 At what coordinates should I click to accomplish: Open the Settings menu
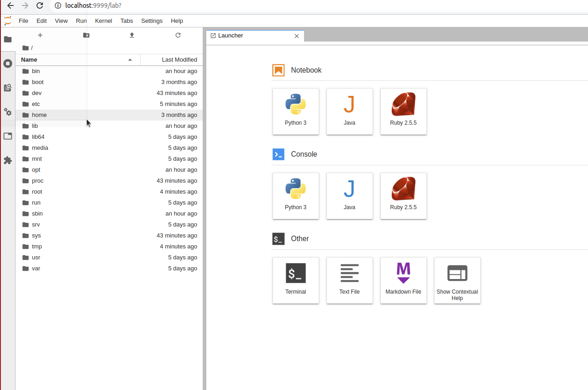(152, 21)
